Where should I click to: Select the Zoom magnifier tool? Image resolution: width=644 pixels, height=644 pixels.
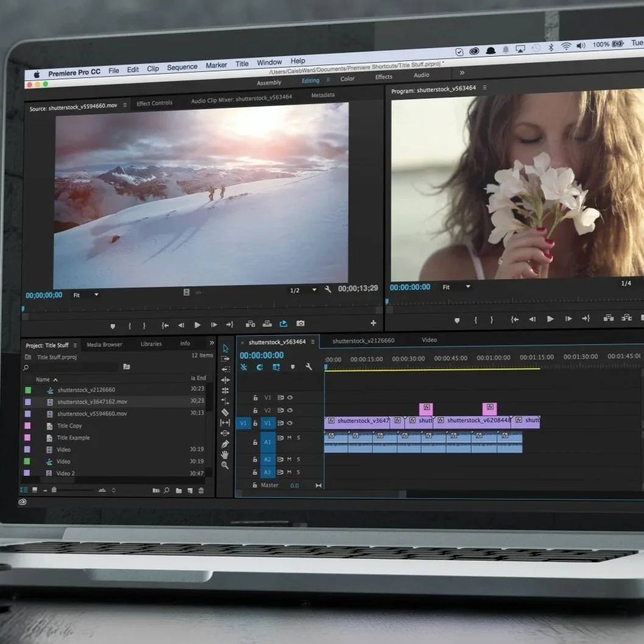pos(225,465)
